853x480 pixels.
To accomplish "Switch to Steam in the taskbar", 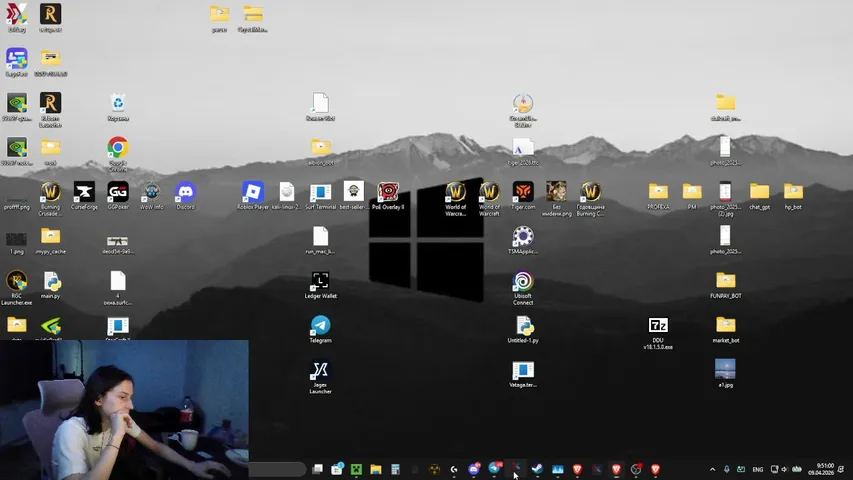I will (x=537, y=469).
